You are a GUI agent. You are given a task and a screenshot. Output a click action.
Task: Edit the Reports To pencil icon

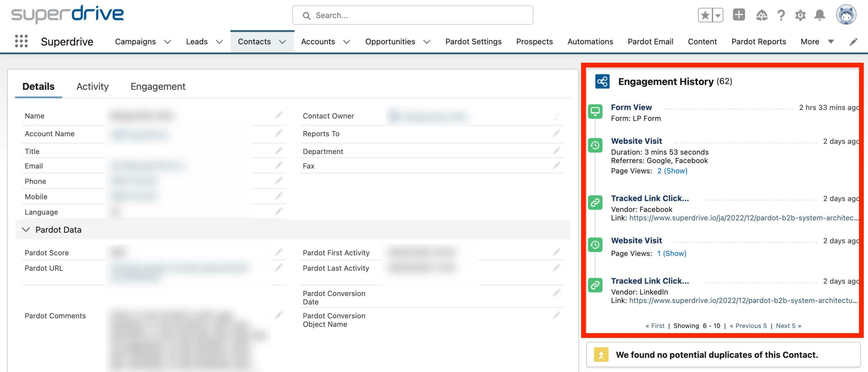click(556, 133)
